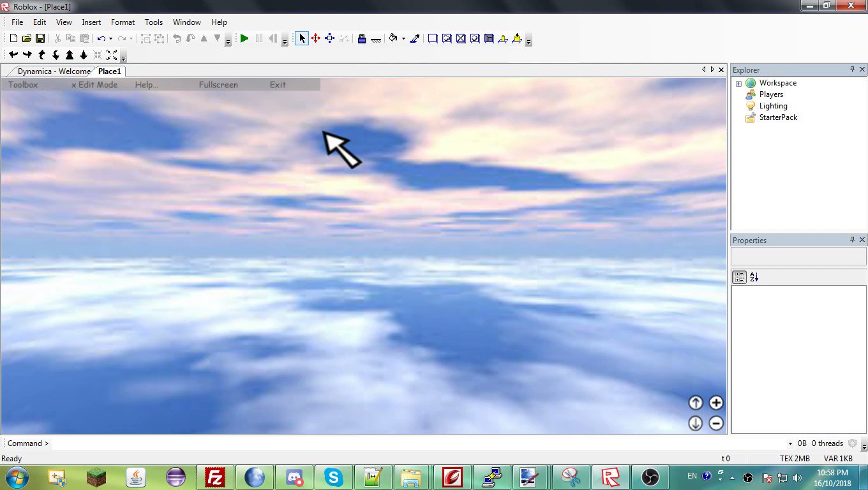Click the solid down arrow camera icon
The height and width of the screenshot is (490, 868).
coord(84,55)
